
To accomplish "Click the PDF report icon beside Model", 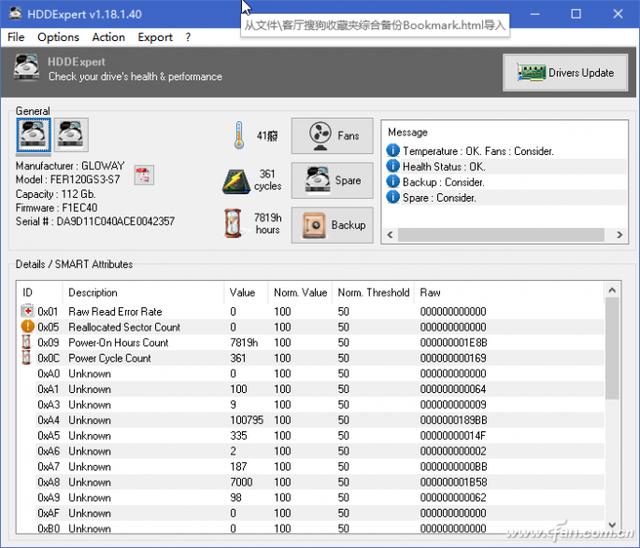I will 144,175.
